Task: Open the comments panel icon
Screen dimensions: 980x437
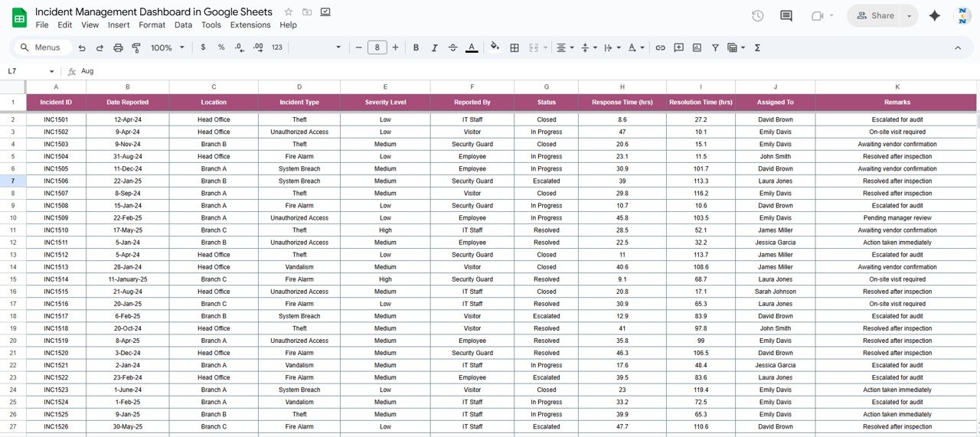Action: 786,15
